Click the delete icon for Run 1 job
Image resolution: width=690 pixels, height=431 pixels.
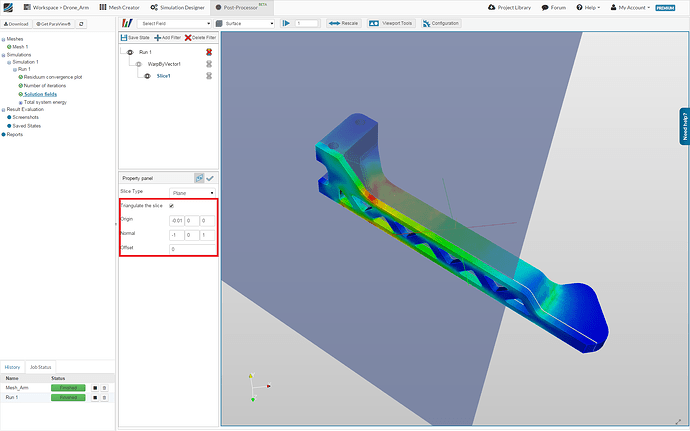[x=104, y=398]
